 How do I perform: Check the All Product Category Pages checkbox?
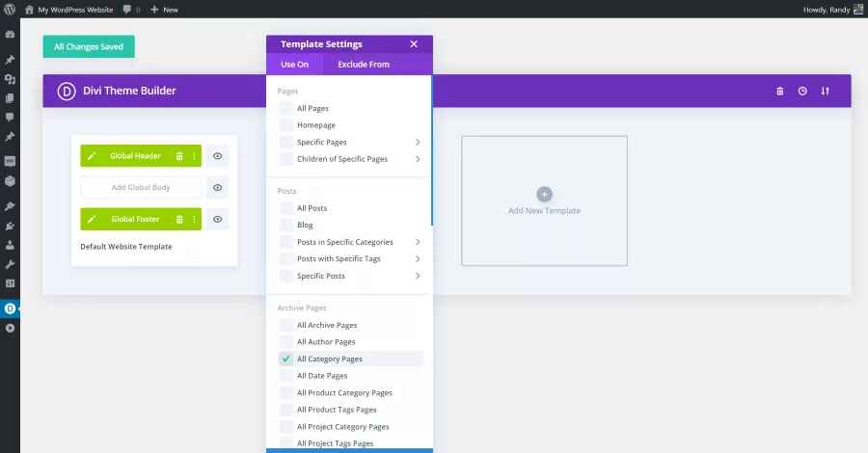point(285,392)
